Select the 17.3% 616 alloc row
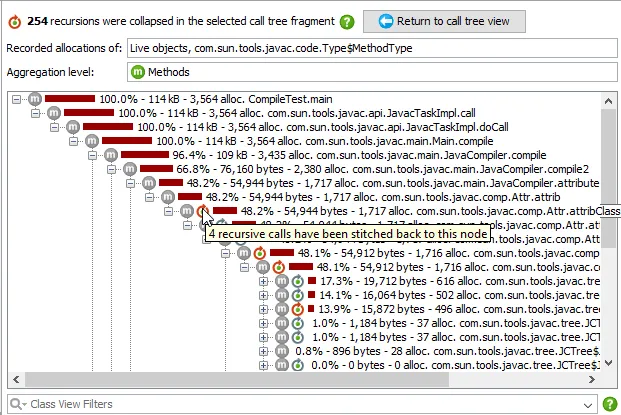Image resolution: width=621 pixels, height=415 pixels. 459,282
